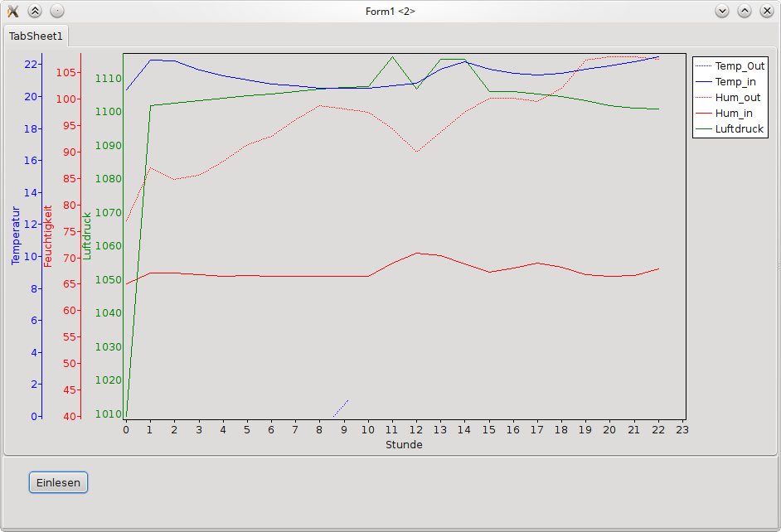781x532 pixels.
Task: Click the 105 label on Feuchtigkeit axis
Action: point(65,73)
